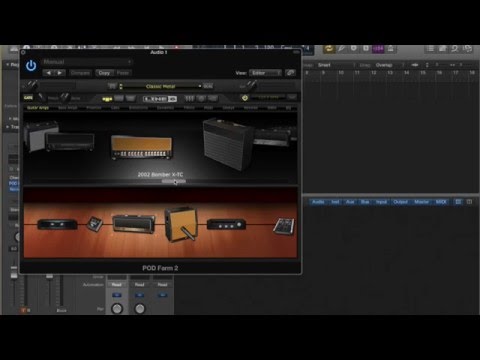Viewport: 480px width, 360px height.
Task: Toggle the plugin power bypass button
Action: pyautogui.click(x=31, y=66)
